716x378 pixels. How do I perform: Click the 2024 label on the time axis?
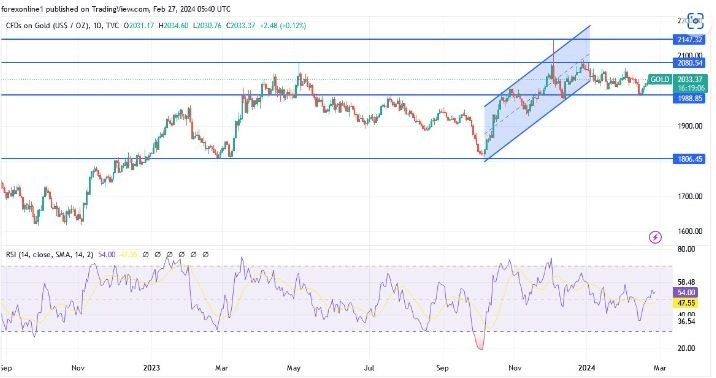coord(586,368)
